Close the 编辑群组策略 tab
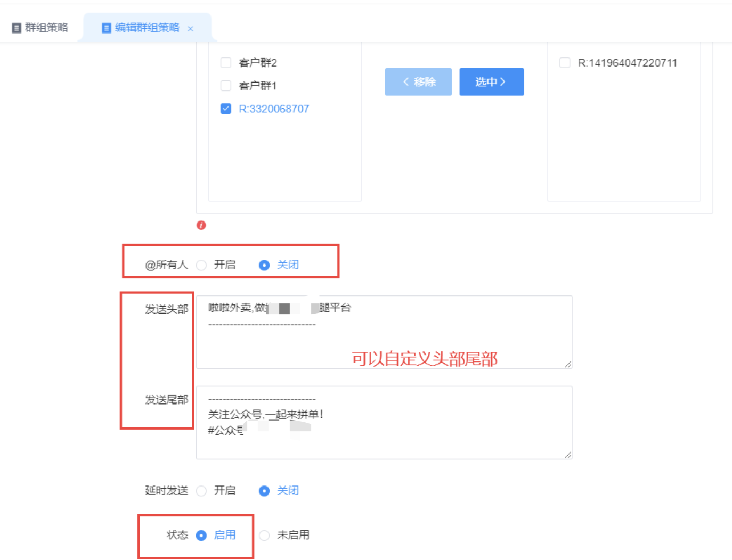 [x=190, y=29]
